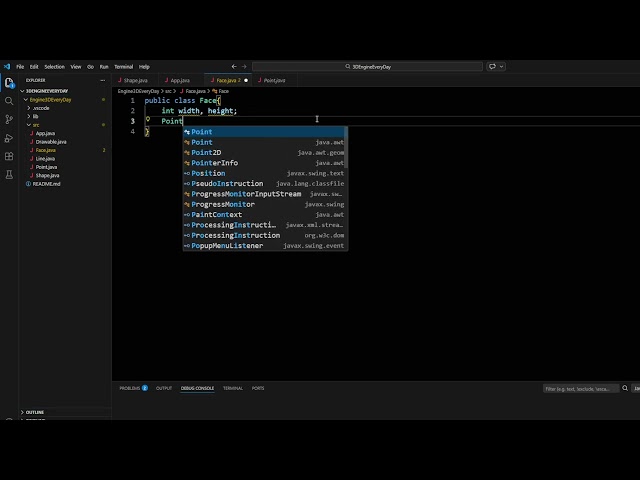Viewport: 640px width, 480px height.
Task: Select the Face.java editor tab
Action: tap(228, 80)
